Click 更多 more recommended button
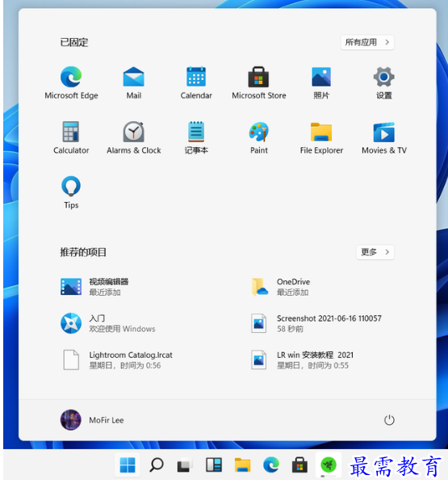The height and width of the screenshot is (492, 448). pyautogui.click(x=375, y=252)
